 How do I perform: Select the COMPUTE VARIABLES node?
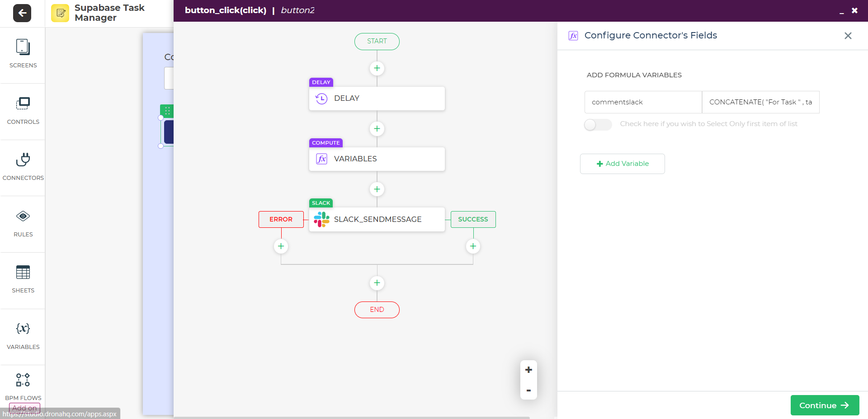(x=377, y=159)
